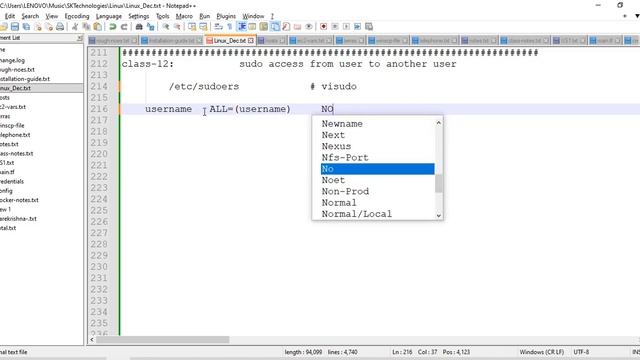This screenshot has width=640, height=360.
Task: Click the User Defined Language icon
Action: 252,27
